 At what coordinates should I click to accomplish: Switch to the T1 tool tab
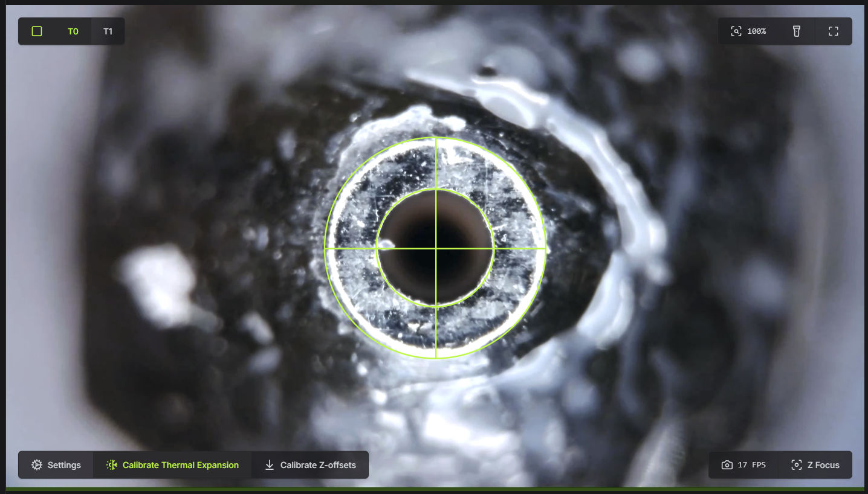pyautogui.click(x=108, y=31)
